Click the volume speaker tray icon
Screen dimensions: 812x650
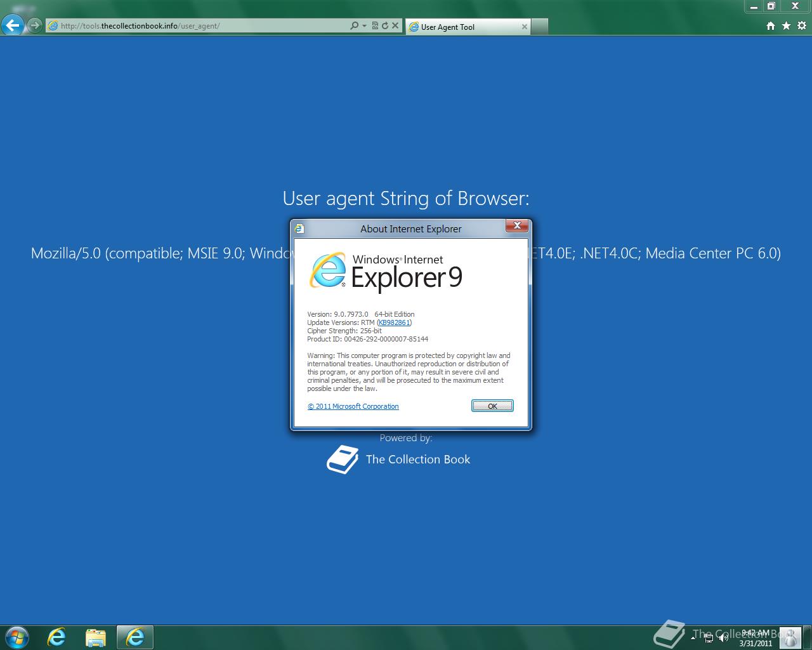click(723, 638)
